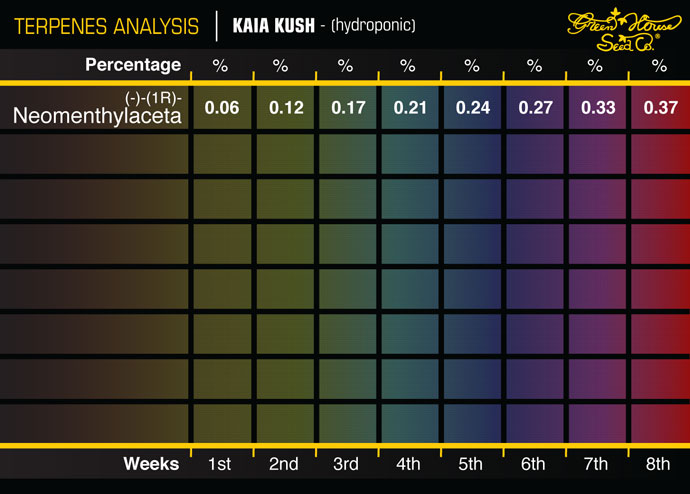Select the 0.24 value cell

click(x=471, y=108)
